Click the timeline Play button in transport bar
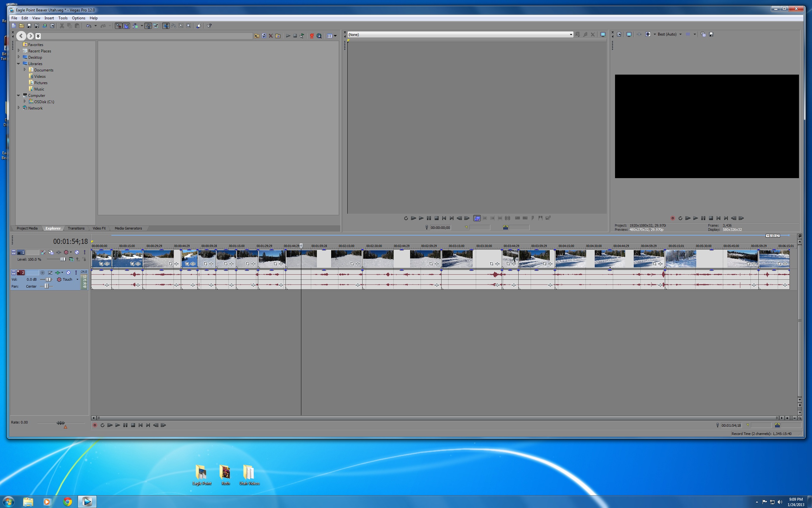812x508 pixels. point(117,425)
